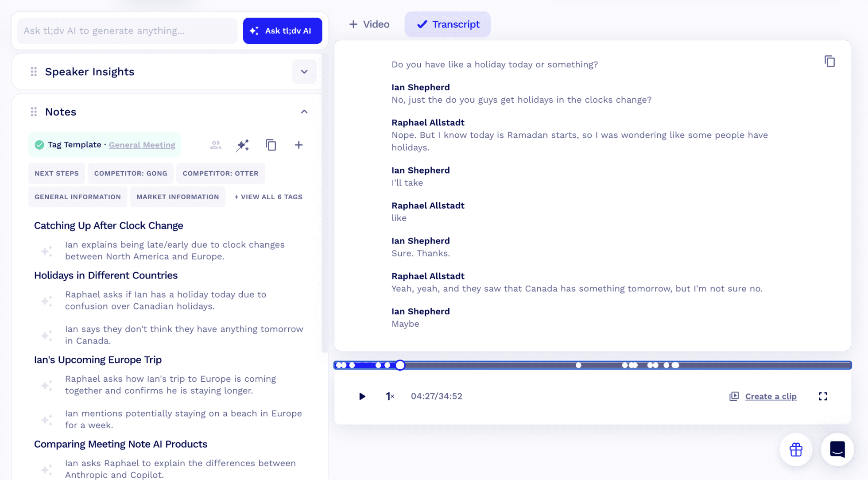Image resolution: width=868 pixels, height=480 pixels.
Task: Click the copy icon in Notes toolbar
Action: point(271,144)
